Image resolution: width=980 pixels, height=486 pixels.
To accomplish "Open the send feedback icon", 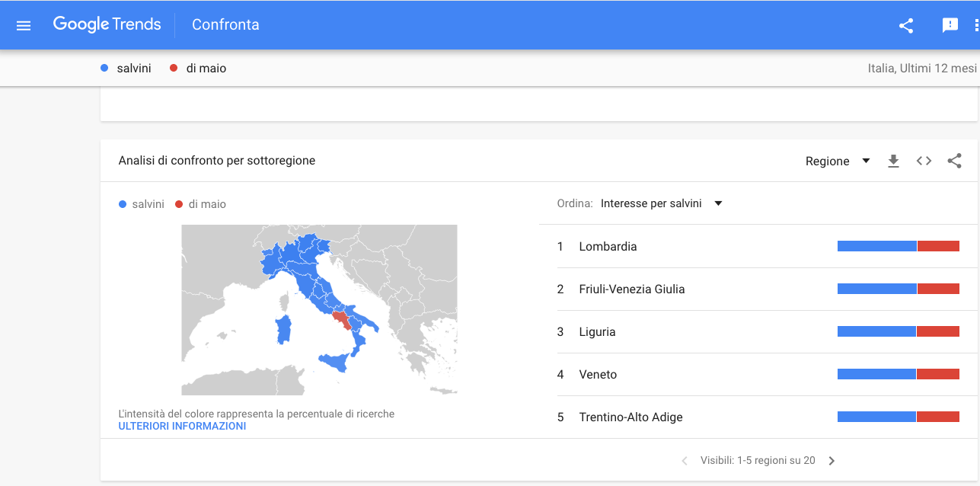I will (950, 25).
